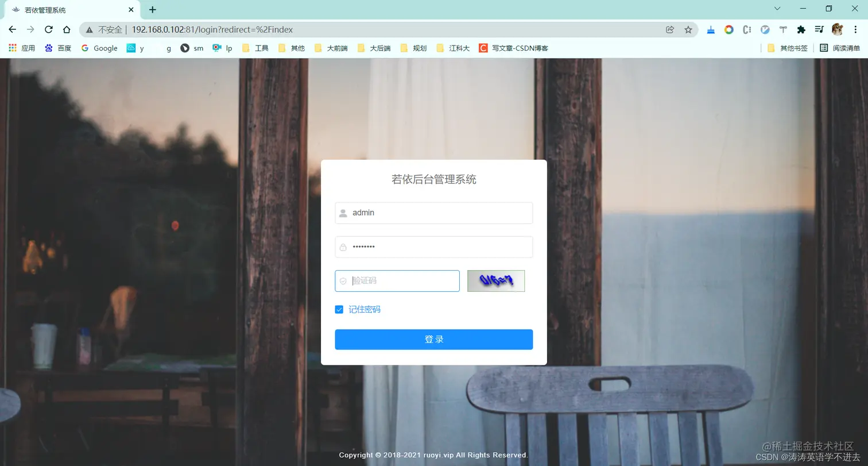Bookmark this page with the star icon
The height and width of the screenshot is (466, 868).
pos(688,29)
